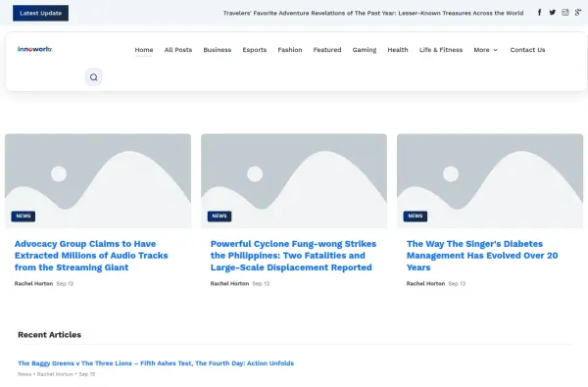Open the Travelers' Favorite Adventure headline
Screen dimensions: 588x387
pyautogui.click(x=373, y=13)
